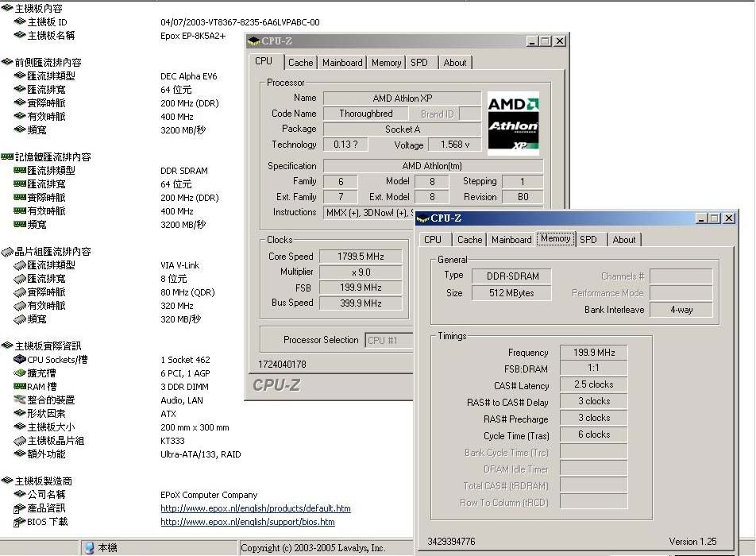Click the RAM 槽 memory icon
This screenshot has height=556, width=756.
(20, 386)
